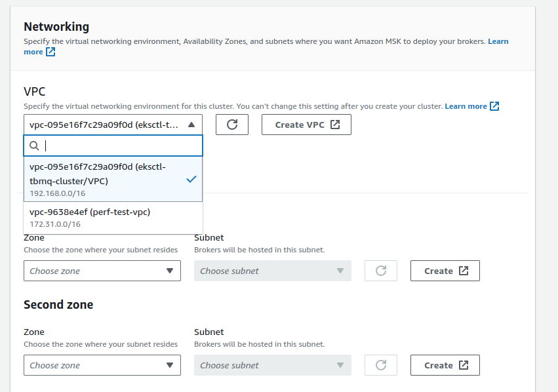Image resolution: width=558 pixels, height=392 pixels.
Task: Click the magnifier icon in VPC search box
Action: [35, 146]
